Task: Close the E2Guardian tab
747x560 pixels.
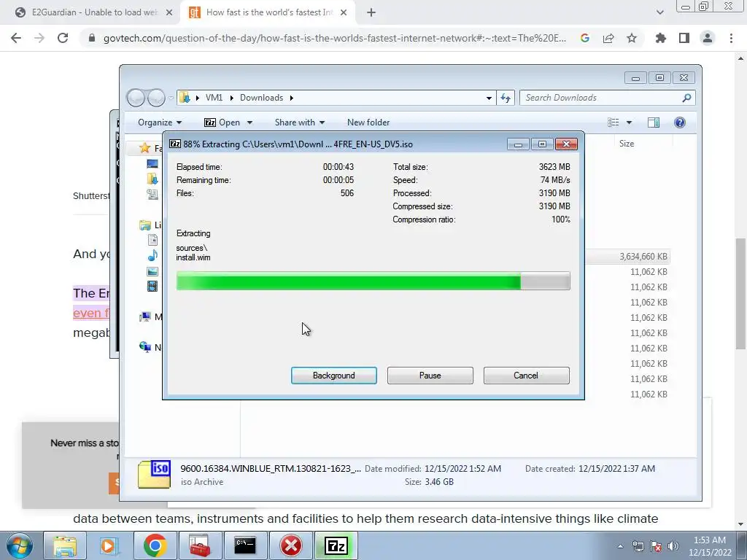Action: (169, 13)
